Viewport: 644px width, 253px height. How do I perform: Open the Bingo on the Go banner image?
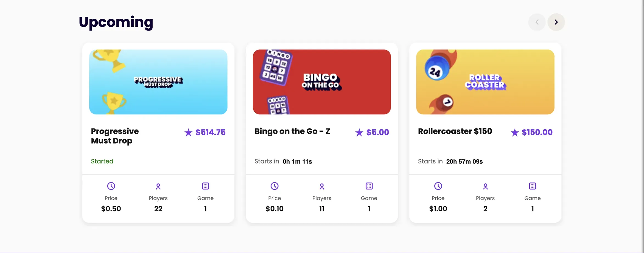pyautogui.click(x=322, y=82)
